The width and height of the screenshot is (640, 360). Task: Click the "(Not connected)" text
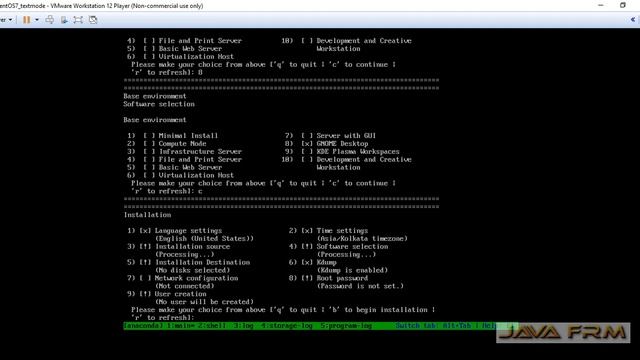[184, 286]
